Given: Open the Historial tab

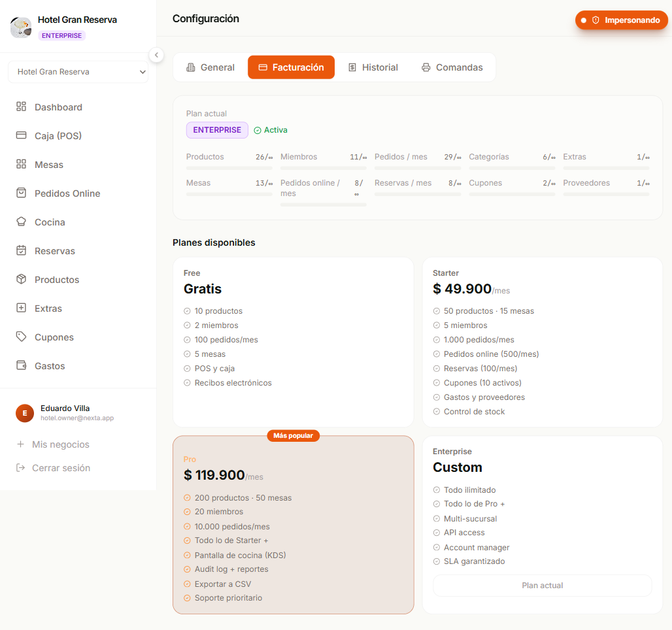Looking at the screenshot, I should point(373,67).
